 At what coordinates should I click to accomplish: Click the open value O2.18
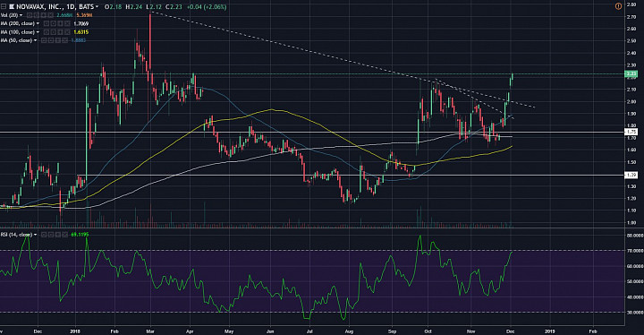point(114,6)
